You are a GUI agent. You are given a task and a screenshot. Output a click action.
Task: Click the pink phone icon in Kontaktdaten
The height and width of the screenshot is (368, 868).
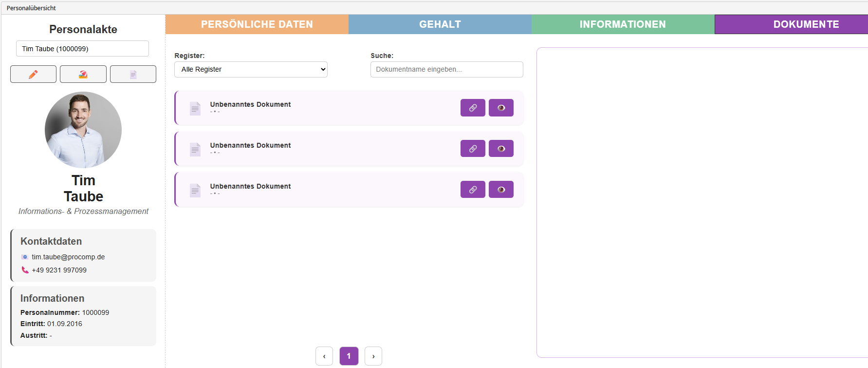[25, 270]
